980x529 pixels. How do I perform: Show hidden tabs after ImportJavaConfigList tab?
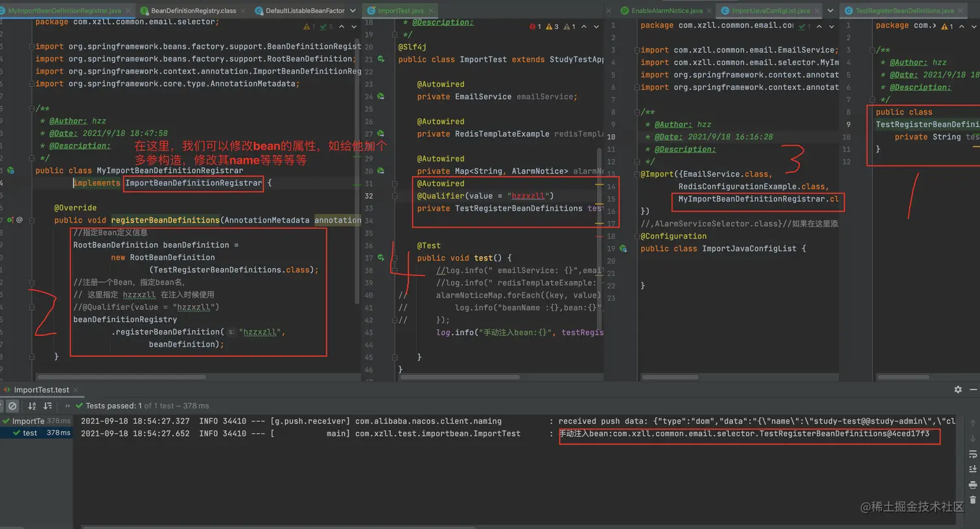pyautogui.click(x=830, y=10)
